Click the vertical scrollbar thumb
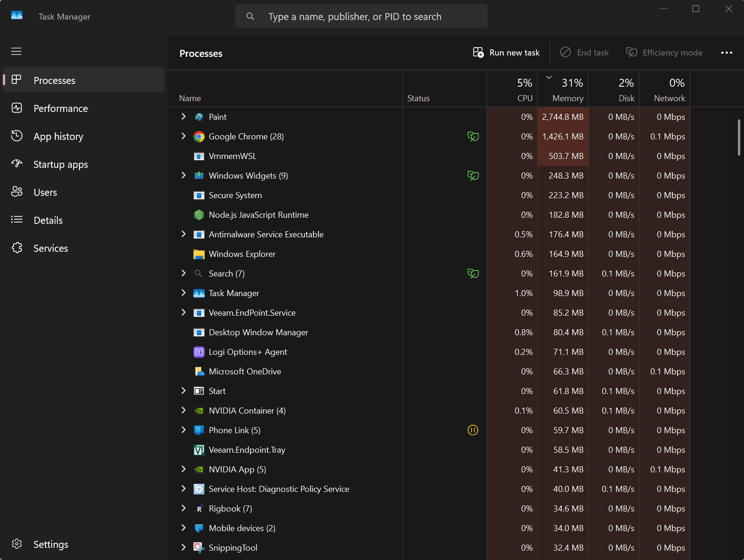744x560 pixels. pos(739,138)
